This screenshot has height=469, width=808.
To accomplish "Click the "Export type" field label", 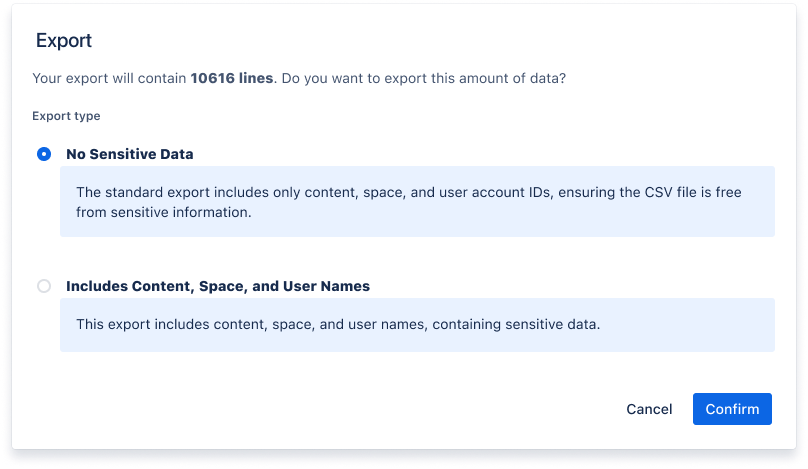I will [x=66, y=116].
